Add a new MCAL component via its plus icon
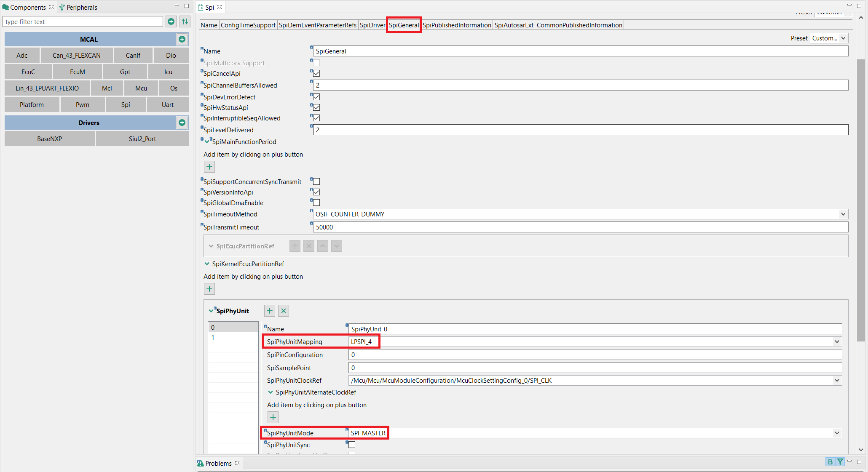868x472 pixels. tap(182, 39)
